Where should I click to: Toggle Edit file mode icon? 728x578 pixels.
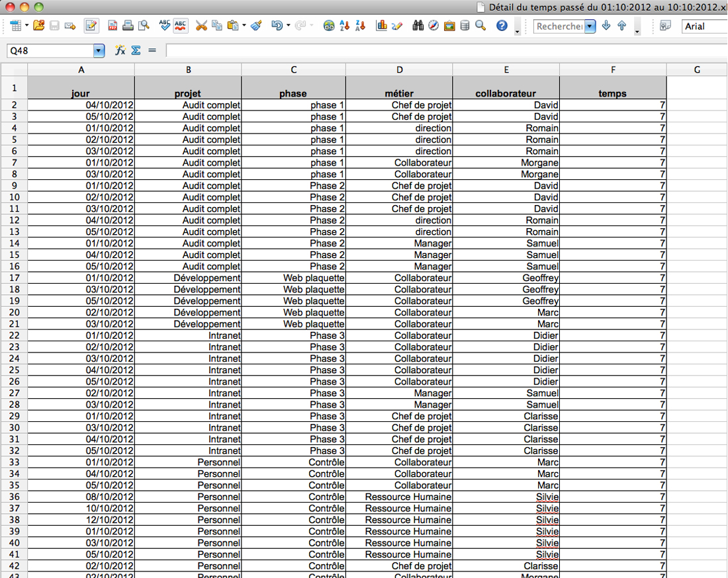(91, 26)
